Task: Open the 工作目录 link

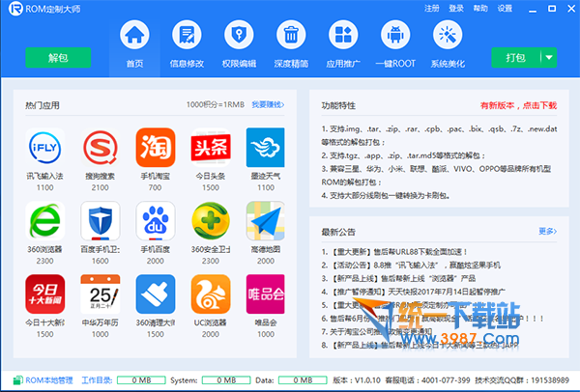Action: [x=97, y=380]
